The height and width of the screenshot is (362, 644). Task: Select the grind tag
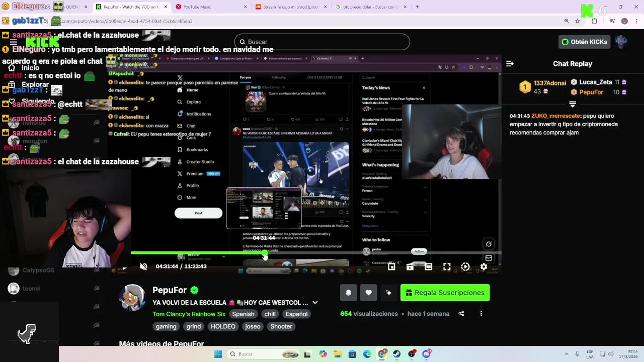(194, 327)
